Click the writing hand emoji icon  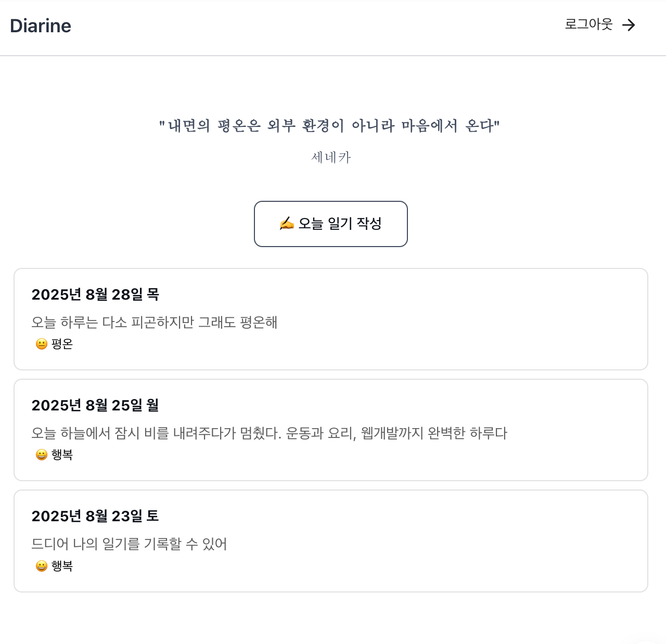coord(287,224)
